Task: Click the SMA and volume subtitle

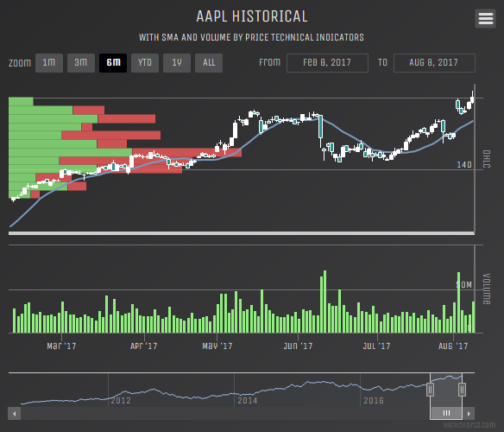Action: tap(251, 38)
